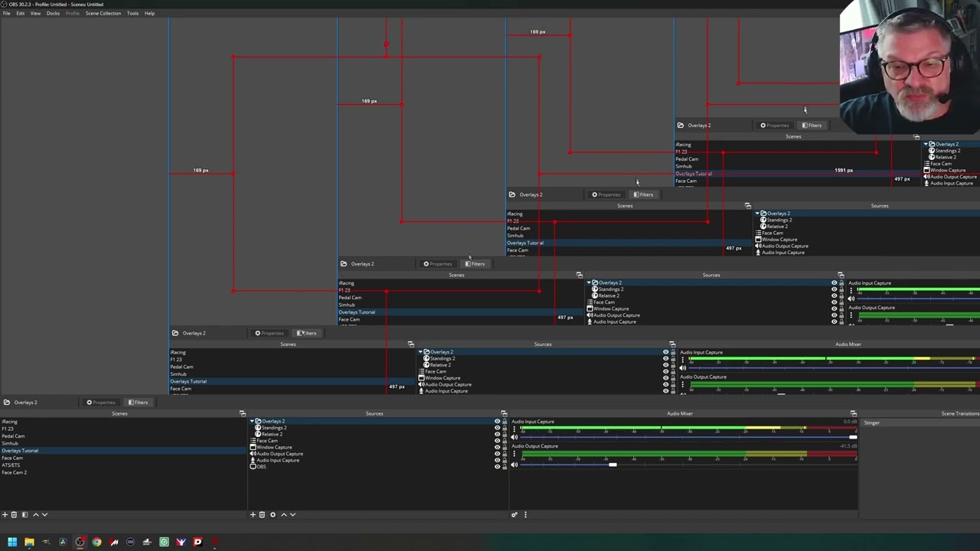Open the Docks menu
This screenshot has width=980, height=551.
(53, 13)
